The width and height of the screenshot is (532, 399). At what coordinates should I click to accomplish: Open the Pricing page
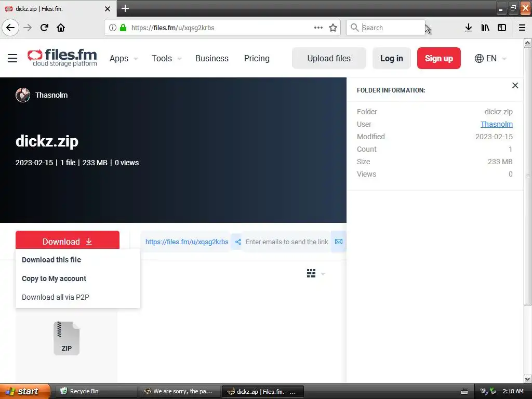257,58
